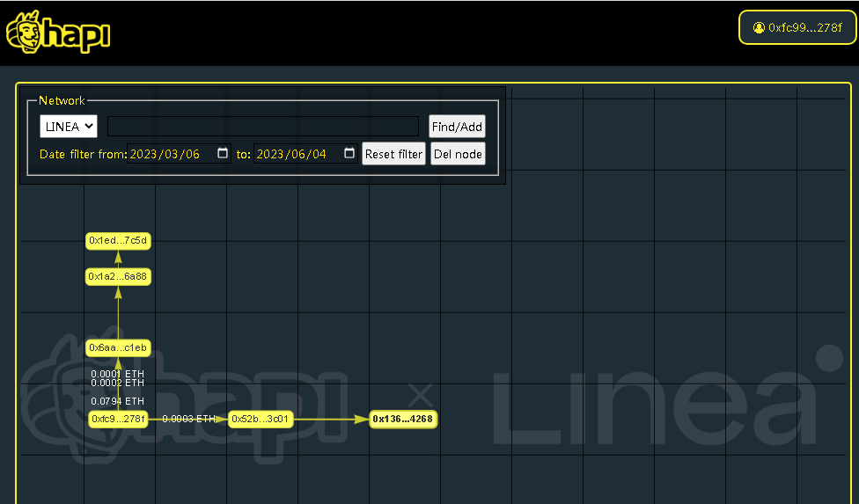The width and height of the screenshot is (859, 504).
Task: Select node 0x6aa...c1eb
Action: 118,348
